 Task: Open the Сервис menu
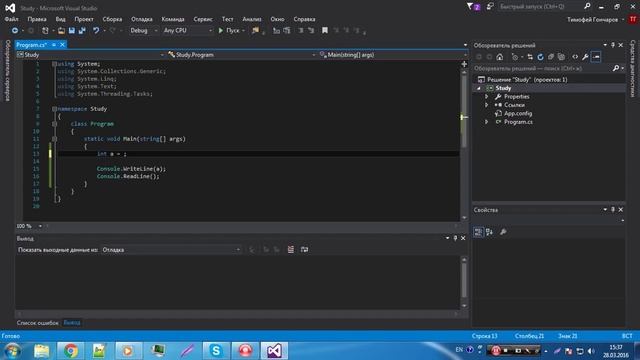click(x=203, y=19)
